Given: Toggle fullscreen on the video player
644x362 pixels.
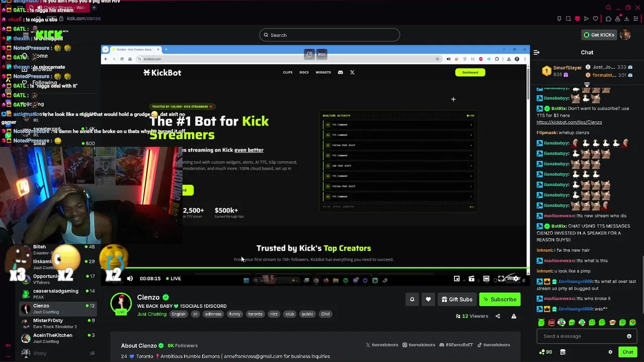Looking at the screenshot, I should click(x=501, y=279).
